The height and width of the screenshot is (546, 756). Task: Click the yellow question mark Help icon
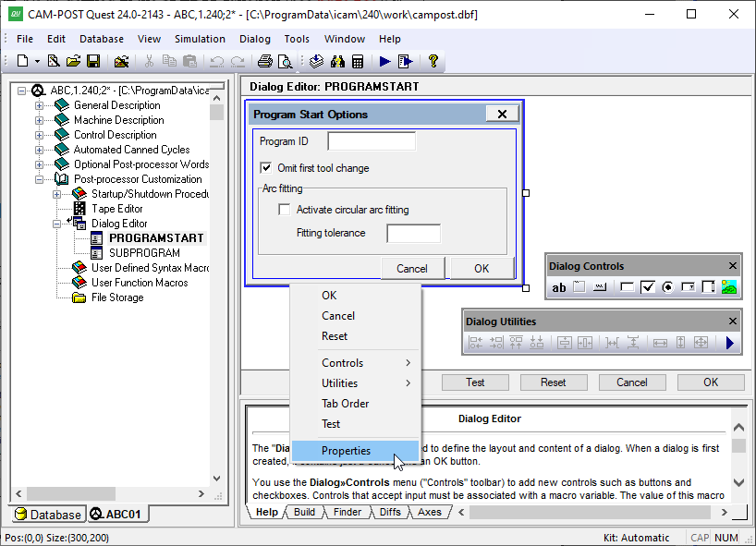pos(433,61)
